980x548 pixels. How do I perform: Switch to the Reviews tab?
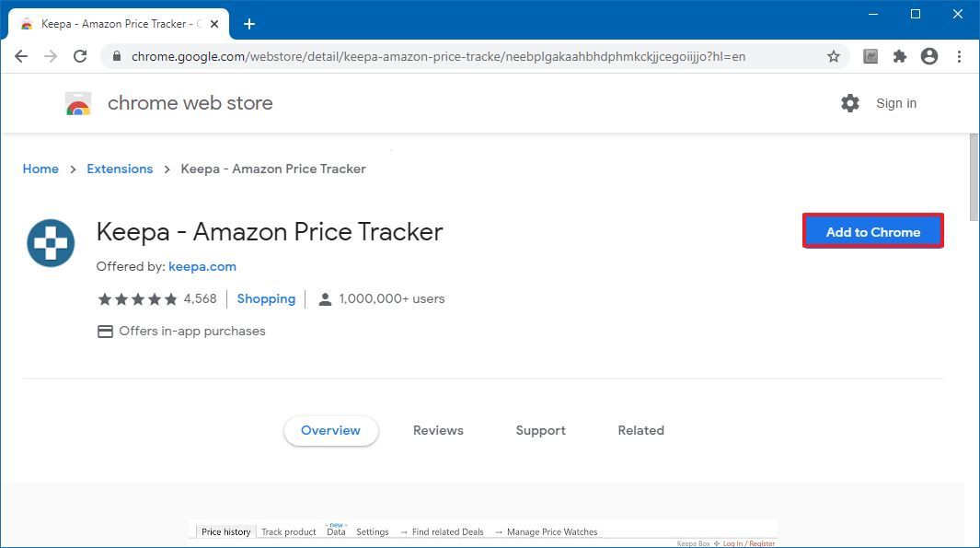438,430
